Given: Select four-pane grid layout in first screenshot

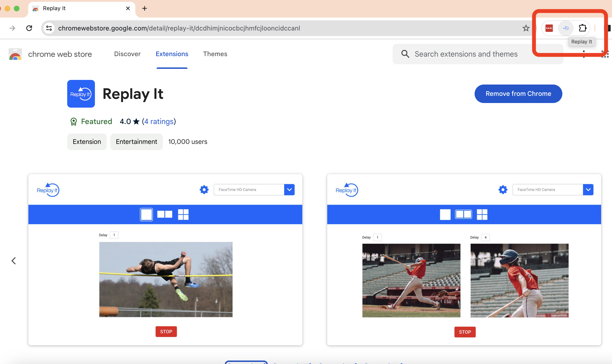Looking at the screenshot, I should [183, 214].
